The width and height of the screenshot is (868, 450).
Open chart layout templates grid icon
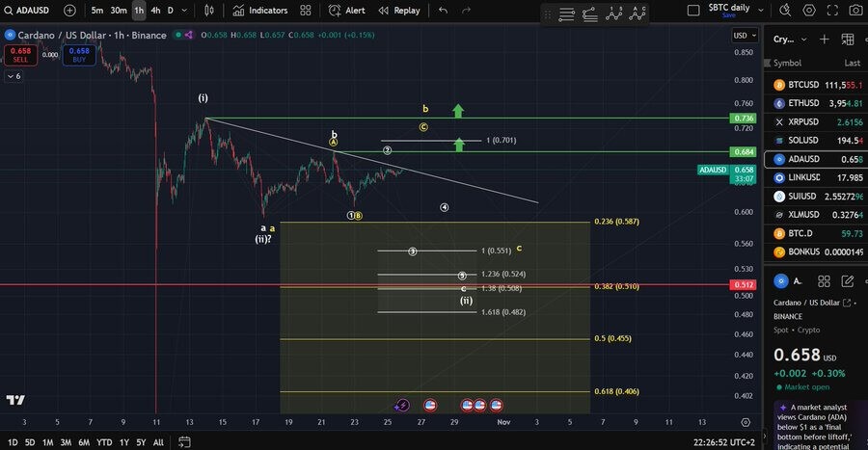(x=306, y=11)
